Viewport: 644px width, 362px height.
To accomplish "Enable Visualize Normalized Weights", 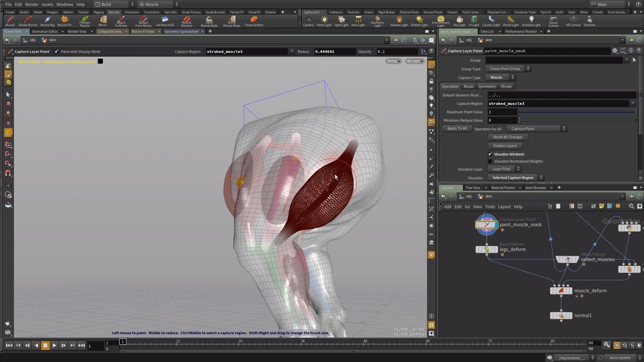I will [490, 161].
